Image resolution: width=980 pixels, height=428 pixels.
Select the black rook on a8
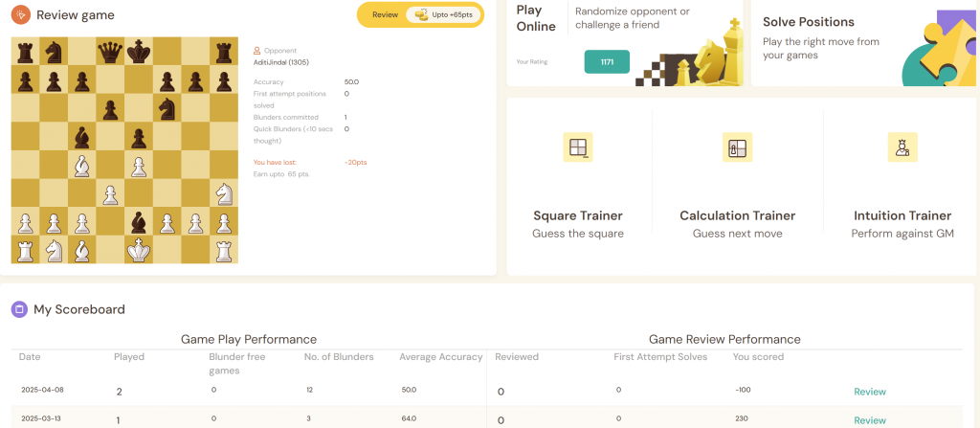25,52
